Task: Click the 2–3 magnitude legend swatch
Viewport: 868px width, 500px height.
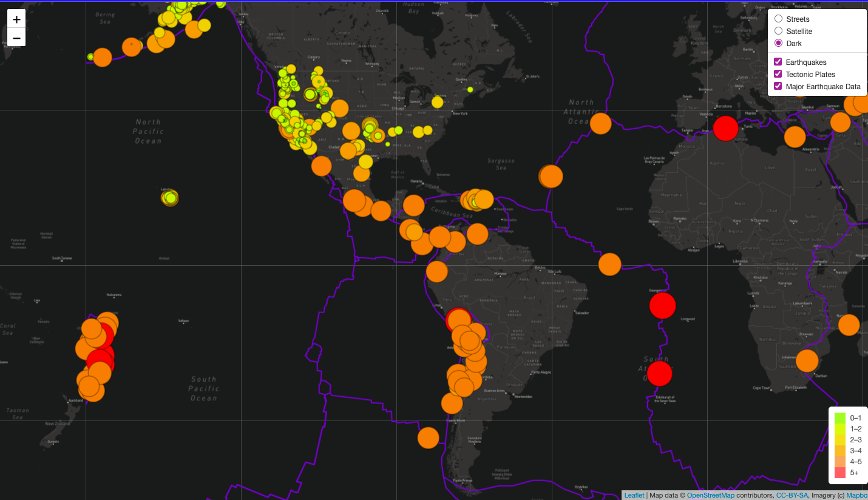Action: click(x=840, y=439)
